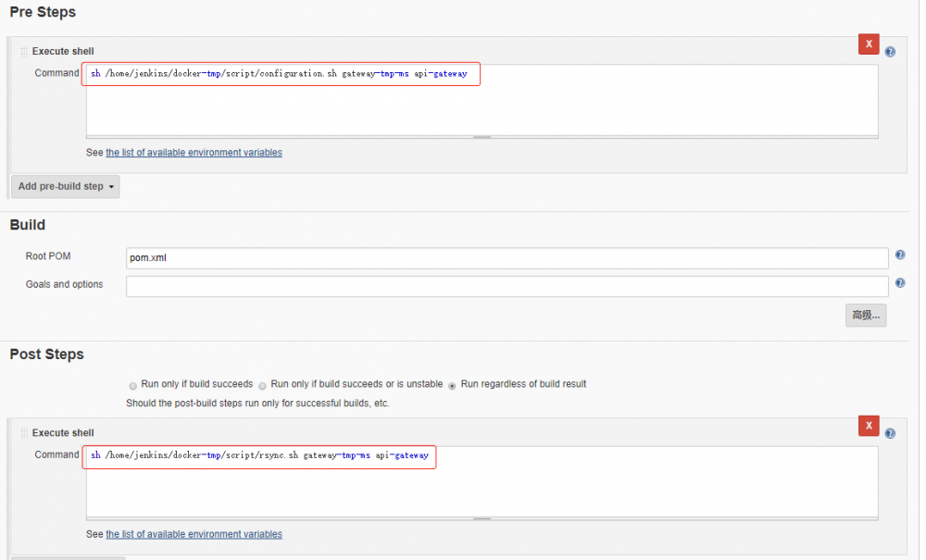This screenshot has width=926, height=560.
Task: Open help for the pre-step Execute shell
Action: pos(890,52)
